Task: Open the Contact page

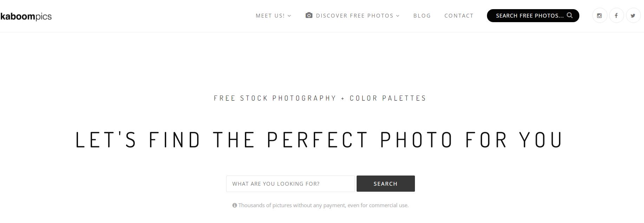Action: 459,16
